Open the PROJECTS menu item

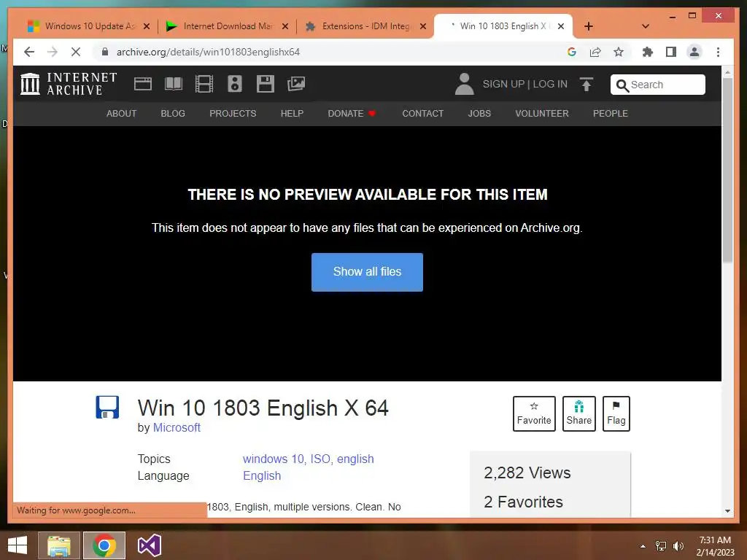233,114
